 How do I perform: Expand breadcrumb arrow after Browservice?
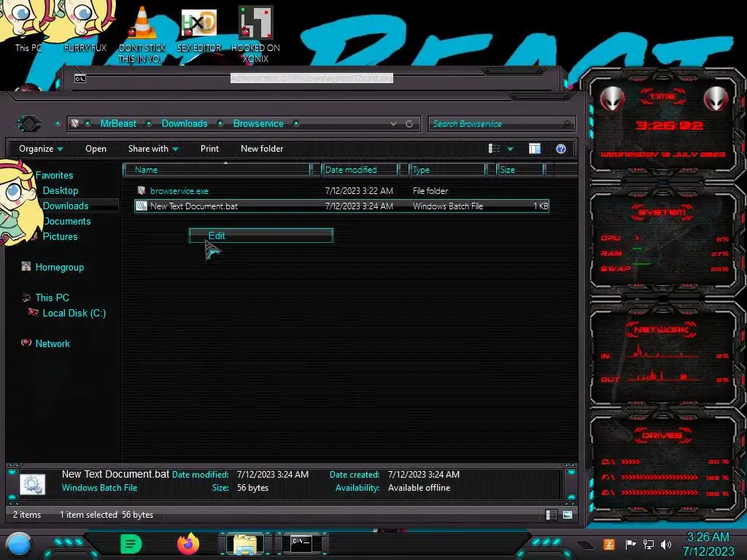(x=296, y=123)
